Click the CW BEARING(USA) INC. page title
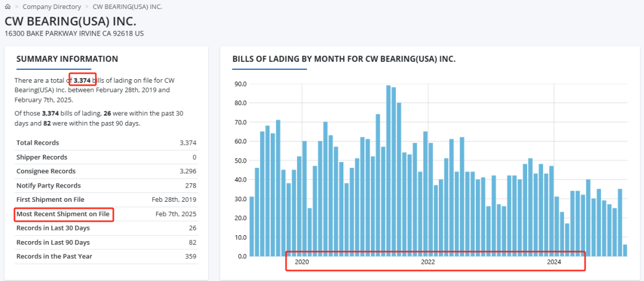 70,20
